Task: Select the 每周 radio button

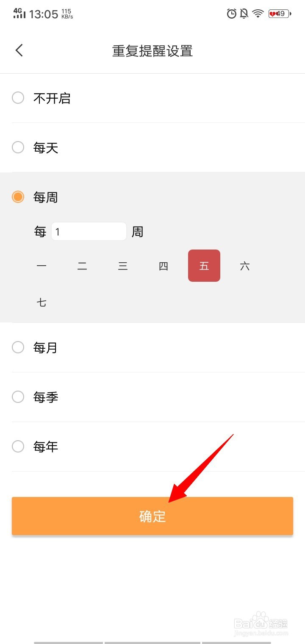Action: (18, 197)
